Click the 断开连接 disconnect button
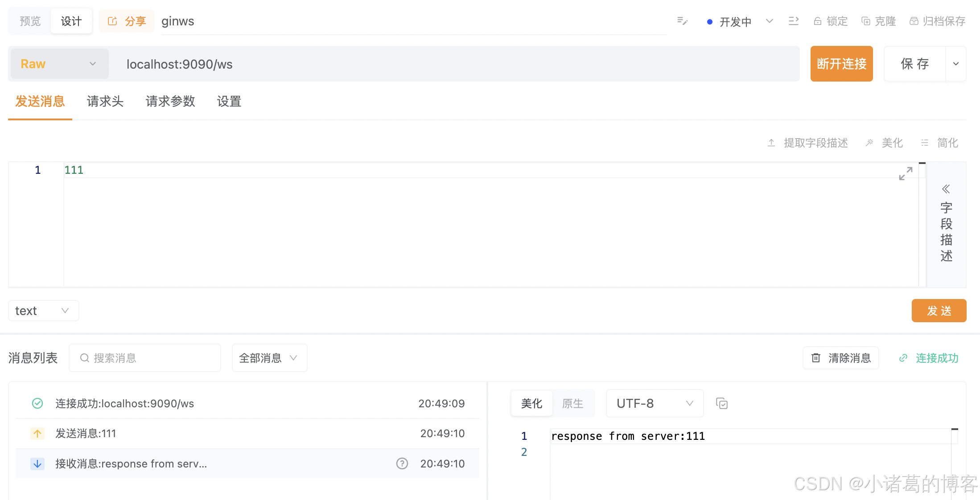The height and width of the screenshot is (500, 980). coord(841,64)
